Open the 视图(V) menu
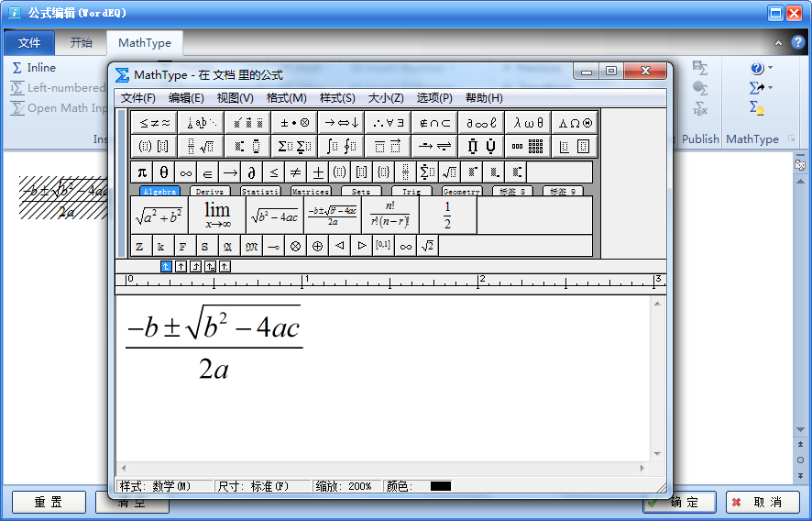This screenshot has width=812, height=521. 236,98
